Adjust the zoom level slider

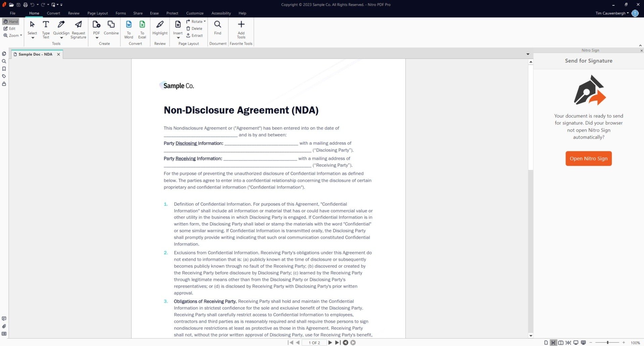click(607, 343)
